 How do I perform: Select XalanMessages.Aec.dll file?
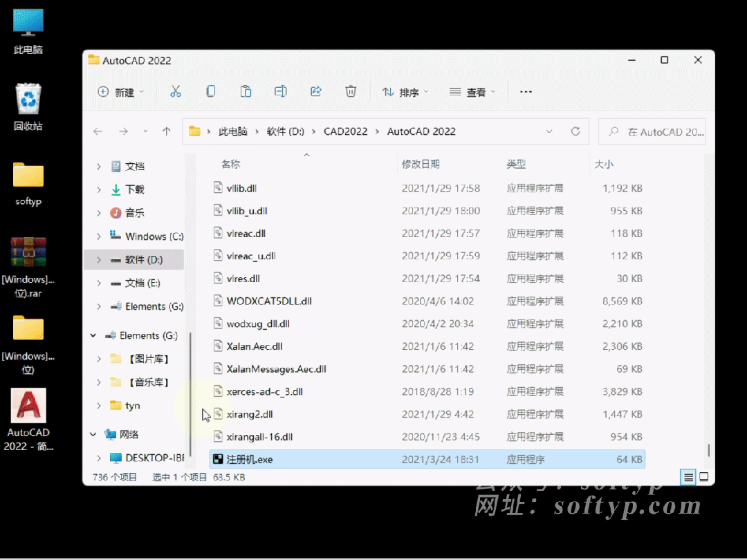[427, 369]
